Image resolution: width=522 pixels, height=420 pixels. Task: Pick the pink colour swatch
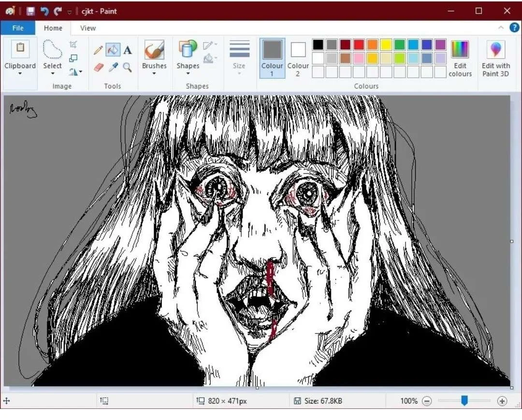coord(359,58)
